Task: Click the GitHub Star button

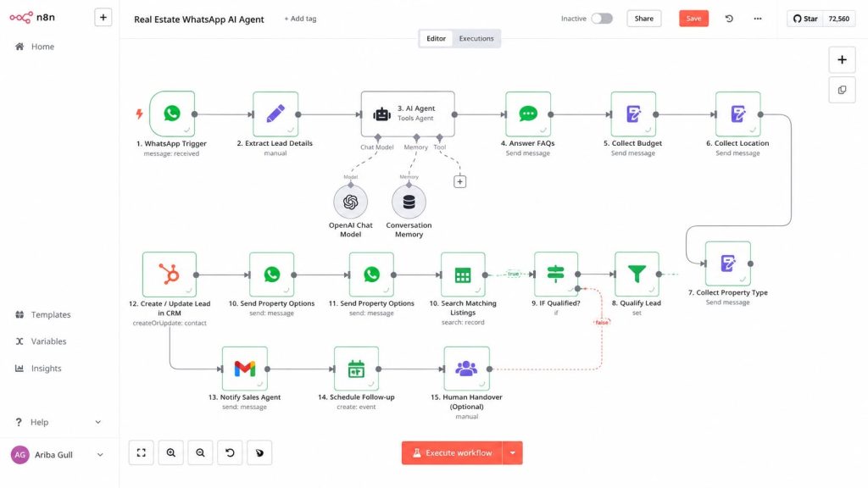Action: coord(805,19)
